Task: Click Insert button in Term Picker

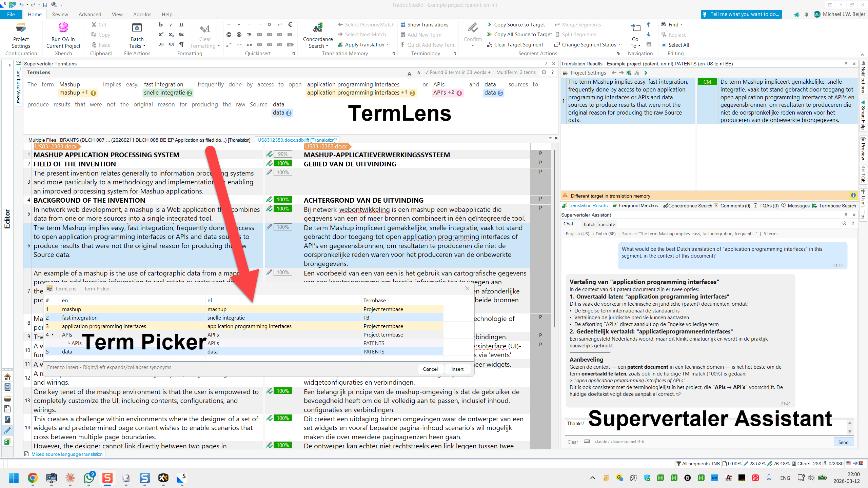Action: coord(457,369)
